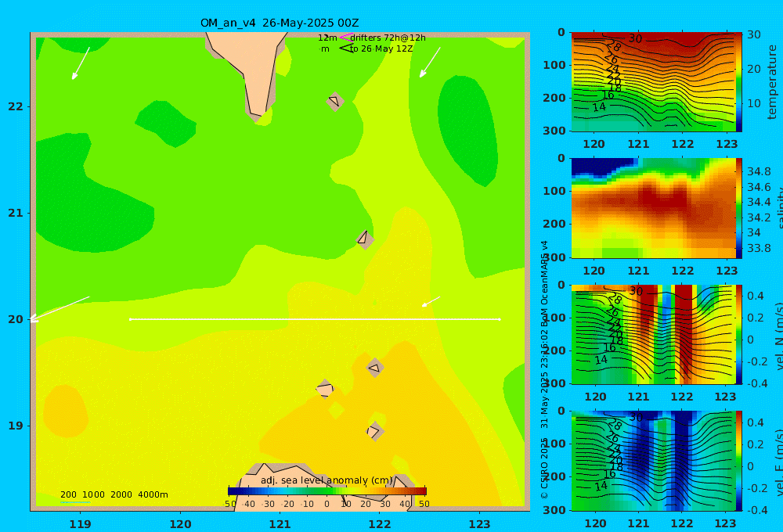The image size is (783, 532).
Task: Open the temperature depth section plot
Action: pyautogui.click(x=653, y=82)
